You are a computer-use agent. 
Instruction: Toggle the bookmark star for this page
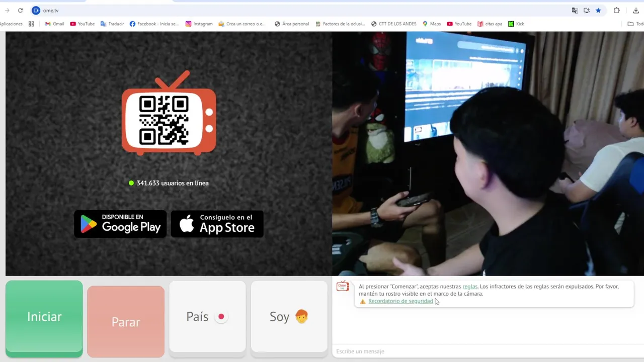pyautogui.click(x=598, y=11)
